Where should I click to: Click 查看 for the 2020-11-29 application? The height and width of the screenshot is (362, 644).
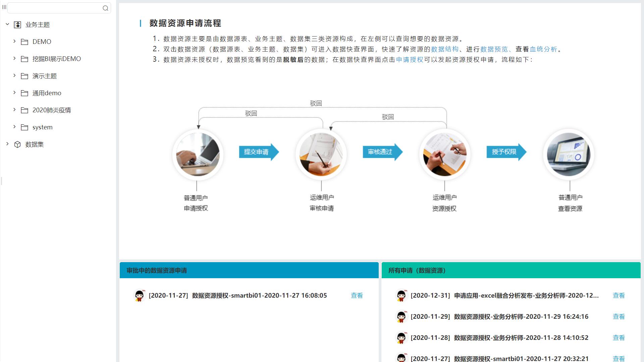(619, 317)
